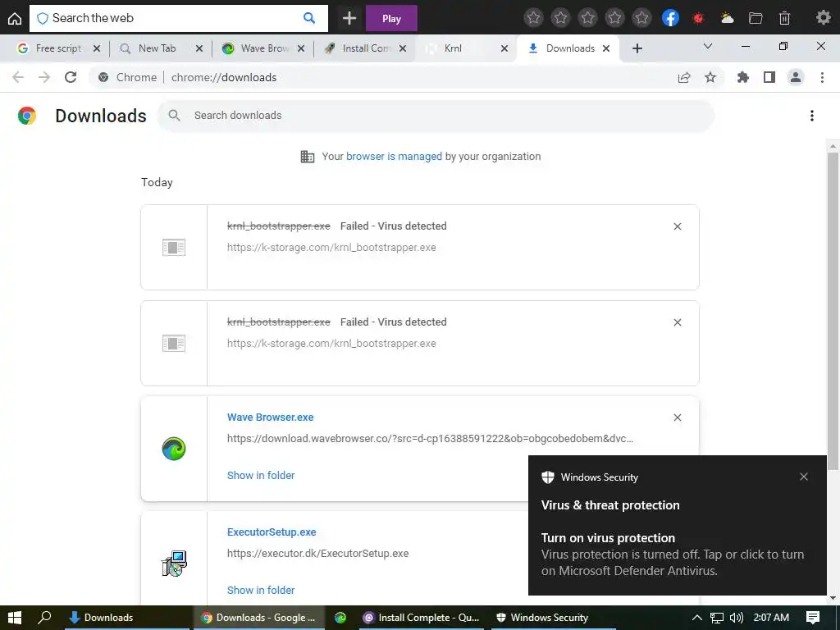The width and height of the screenshot is (840, 630).
Task: Show Wave Browser.exe in folder
Action: (x=261, y=475)
